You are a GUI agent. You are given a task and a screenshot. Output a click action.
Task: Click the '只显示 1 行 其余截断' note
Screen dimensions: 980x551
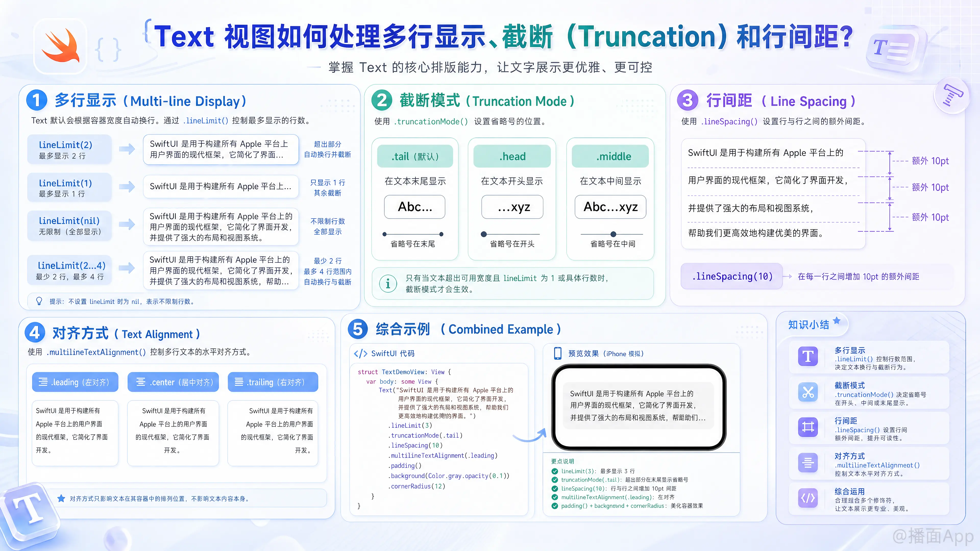[327, 187]
